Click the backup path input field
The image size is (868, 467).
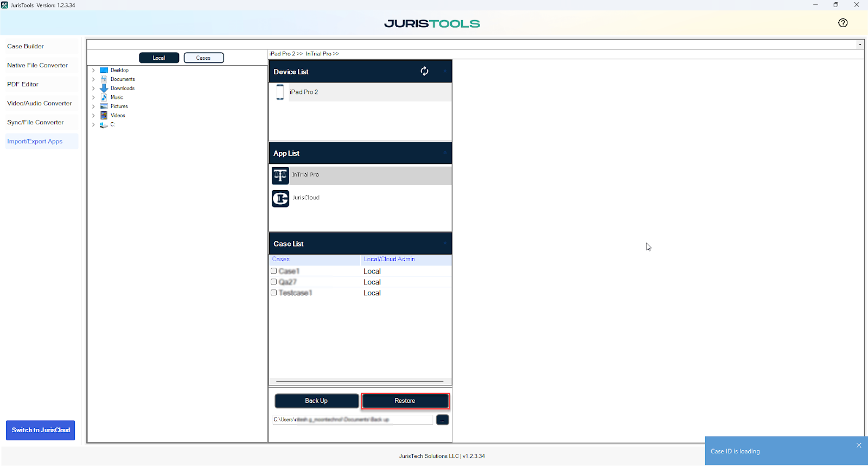353,420
